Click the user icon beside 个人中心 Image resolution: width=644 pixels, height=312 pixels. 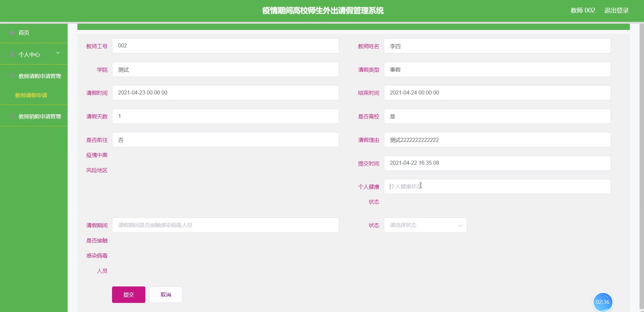(12, 54)
